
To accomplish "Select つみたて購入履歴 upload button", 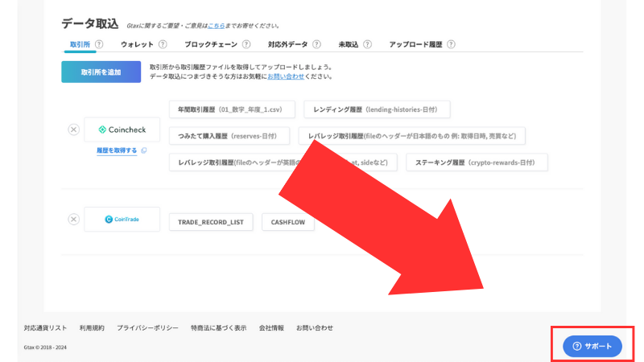I will (x=229, y=136).
